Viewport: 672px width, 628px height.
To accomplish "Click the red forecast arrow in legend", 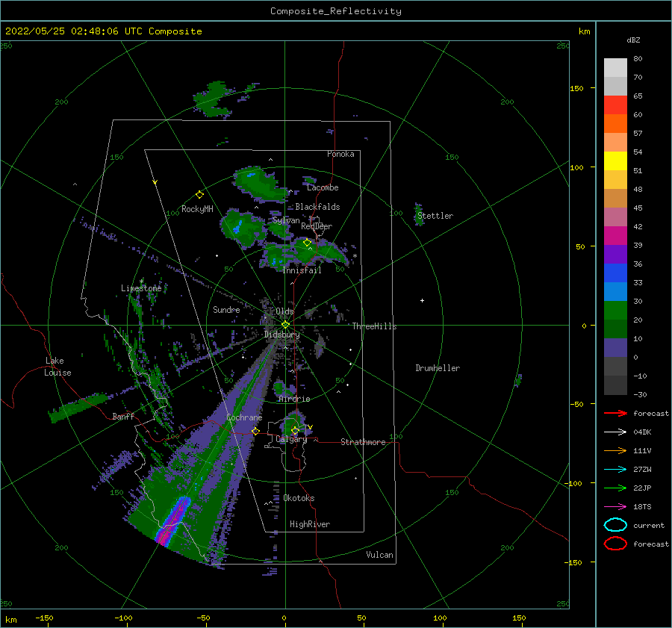I will pyautogui.click(x=615, y=413).
